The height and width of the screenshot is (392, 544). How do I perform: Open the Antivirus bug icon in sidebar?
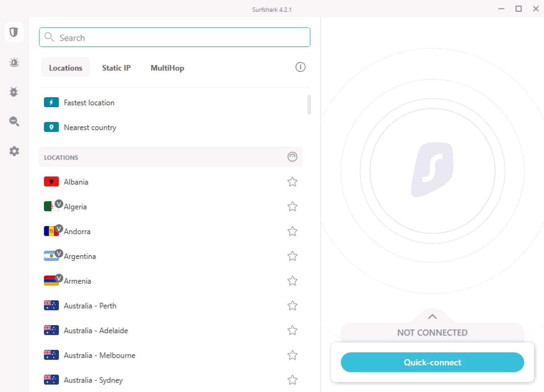click(x=14, y=92)
